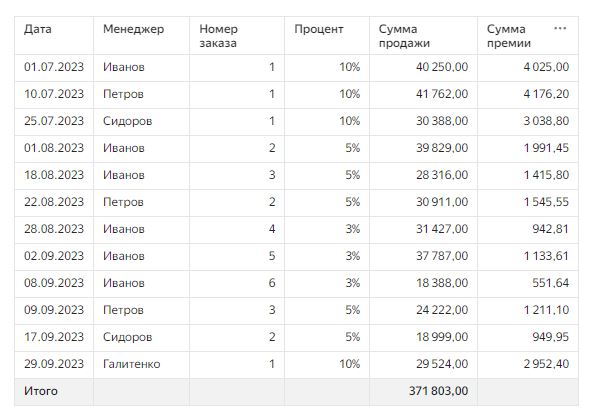Screen dimensions: 591x418
Task: Click sale amount 18 999,00
Action: point(442,337)
